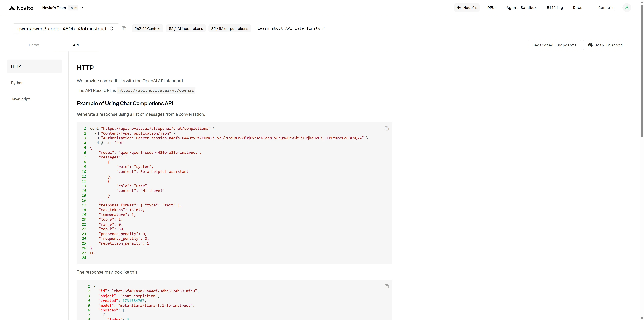The width and height of the screenshot is (644, 320).
Task: Open Learn about API rate limits link
Action: (291, 28)
